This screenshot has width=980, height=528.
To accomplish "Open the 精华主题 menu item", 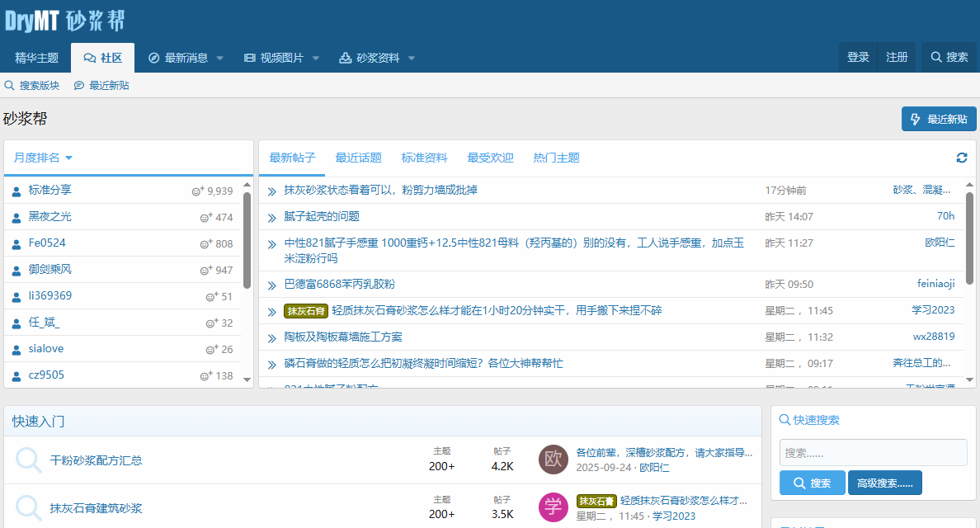I will pyautogui.click(x=35, y=57).
